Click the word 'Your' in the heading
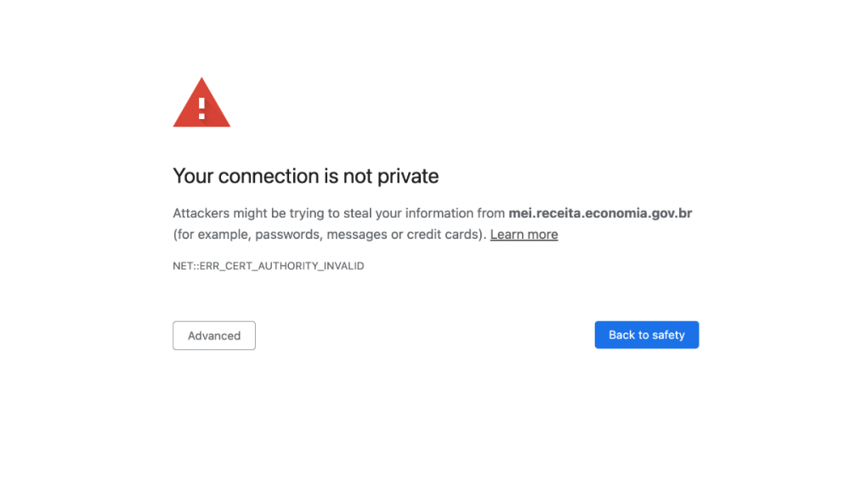The image size is (850, 504). click(193, 176)
